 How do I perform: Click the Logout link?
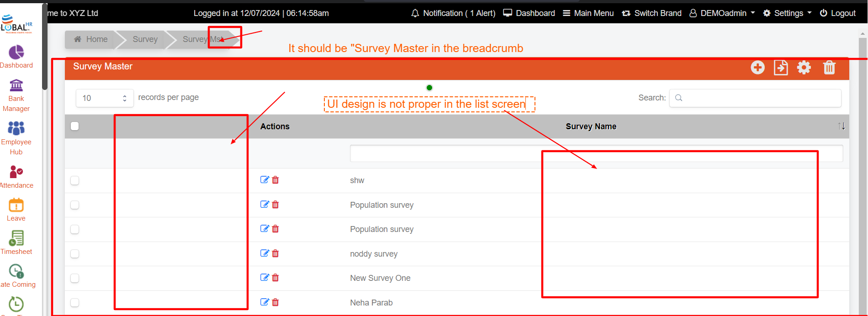click(x=837, y=13)
